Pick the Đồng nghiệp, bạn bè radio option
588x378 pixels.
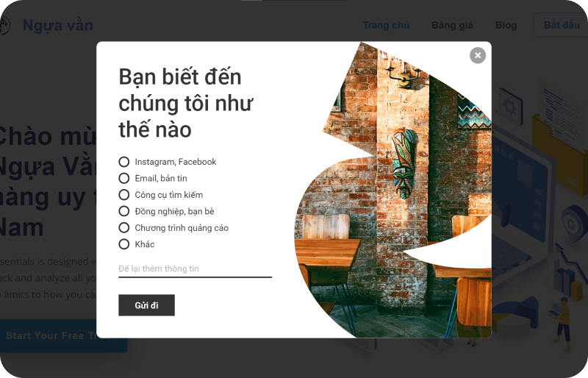[x=123, y=211]
